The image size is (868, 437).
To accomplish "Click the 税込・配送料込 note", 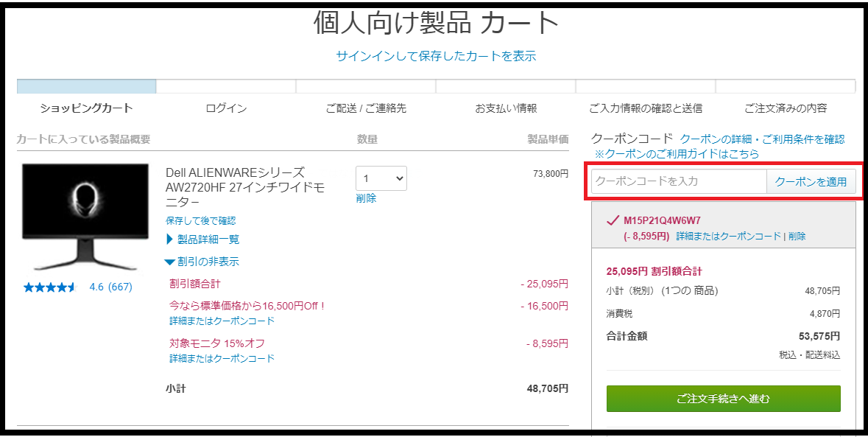I will pyautogui.click(x=809, y=355).
